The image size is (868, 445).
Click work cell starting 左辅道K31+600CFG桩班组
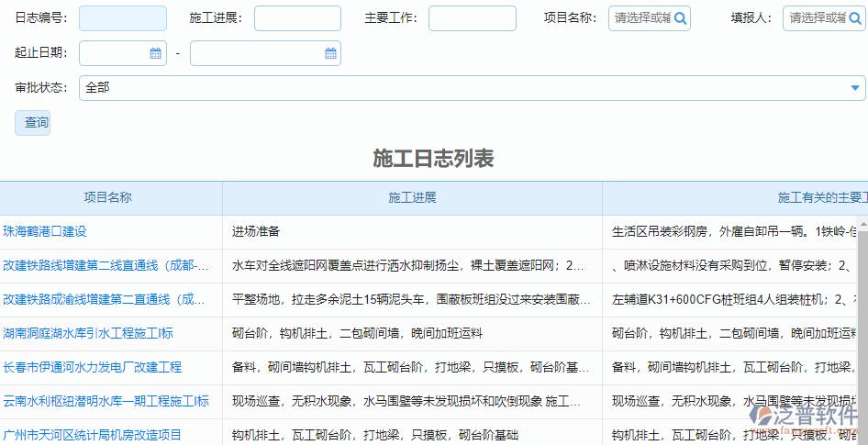(x=730, y=299)
